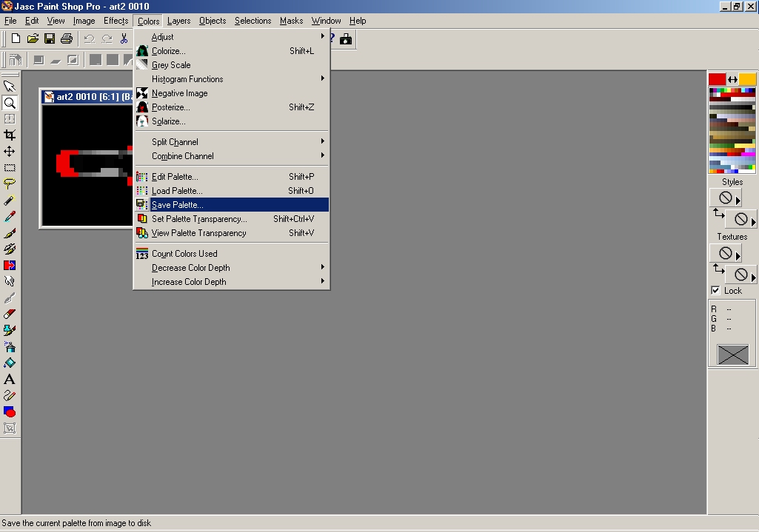Expand Decrease Color Depth submenu

(231, 267)
